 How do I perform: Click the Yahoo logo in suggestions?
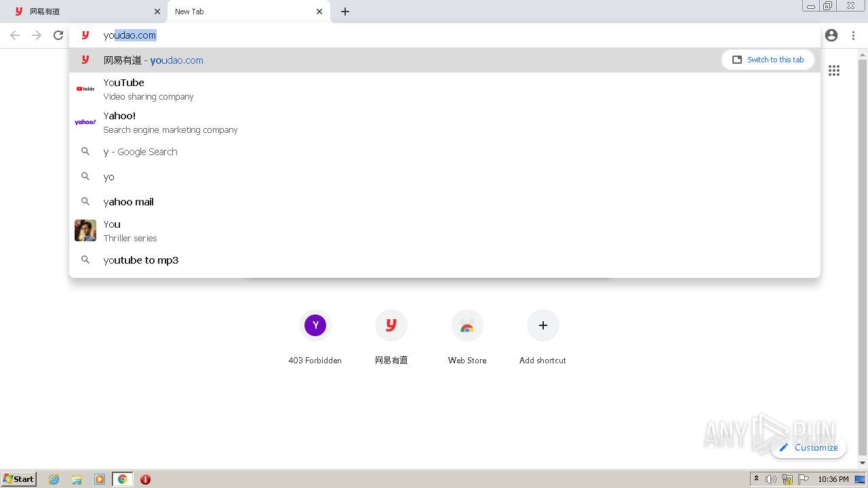tap(85, 122)
